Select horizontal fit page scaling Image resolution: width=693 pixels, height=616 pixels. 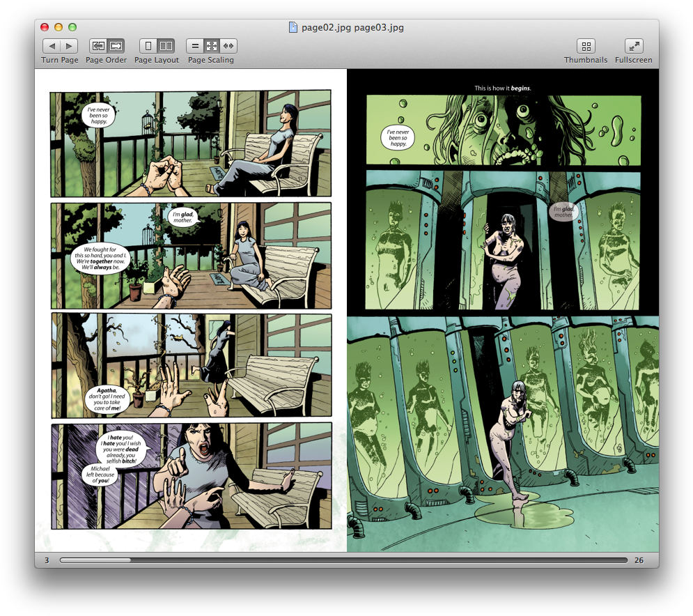pos(228,46)
